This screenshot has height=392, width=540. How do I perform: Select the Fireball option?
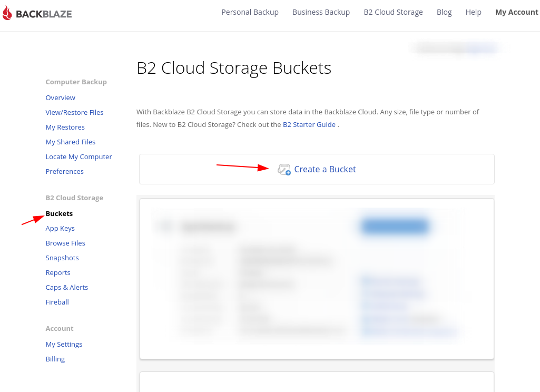pyautogui.click(x=57, y=302)
